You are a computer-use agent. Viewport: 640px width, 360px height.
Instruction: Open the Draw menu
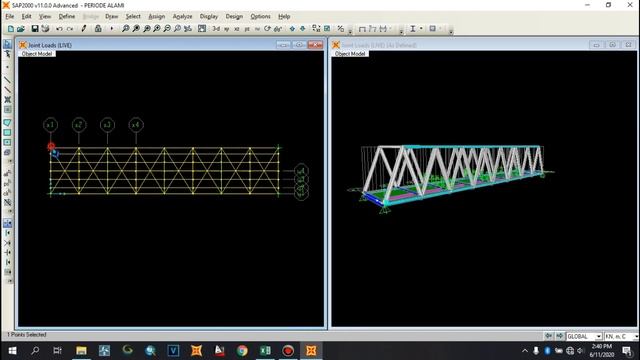click(111, 16)
